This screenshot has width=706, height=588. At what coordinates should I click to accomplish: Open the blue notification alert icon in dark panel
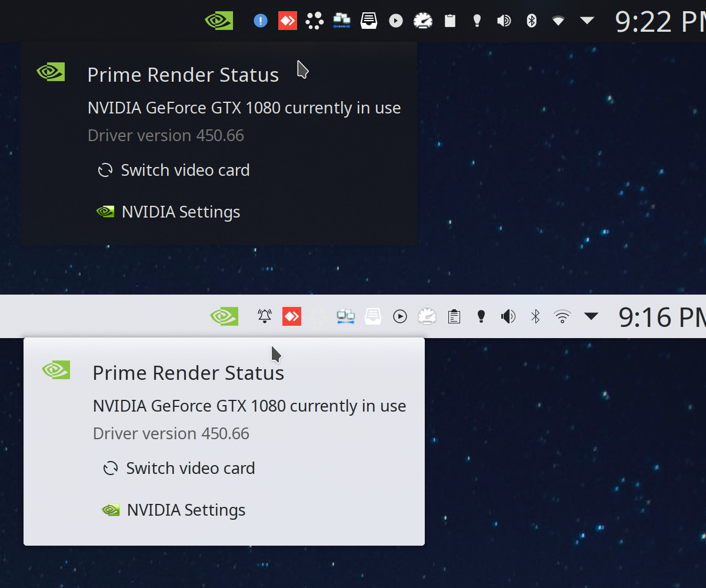(261, 21)
